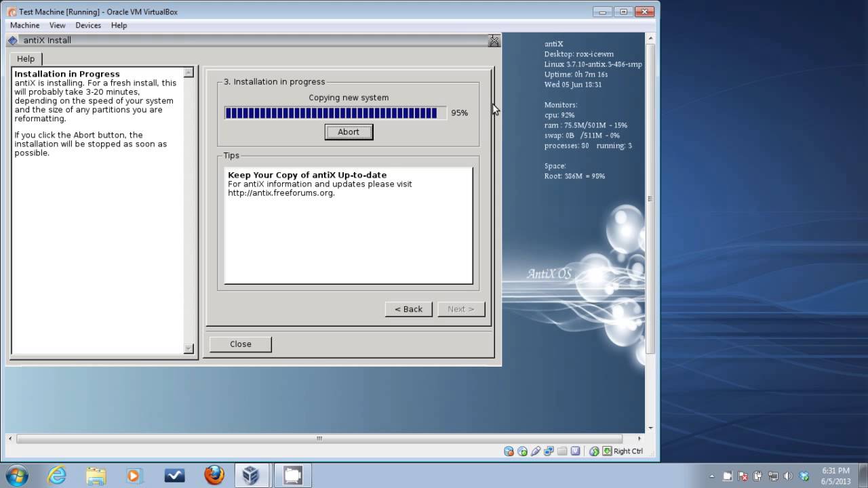This screenshot has height=488, width=868.
Task: Click the installation progress bar at 95%
Action: click(335, 113)
